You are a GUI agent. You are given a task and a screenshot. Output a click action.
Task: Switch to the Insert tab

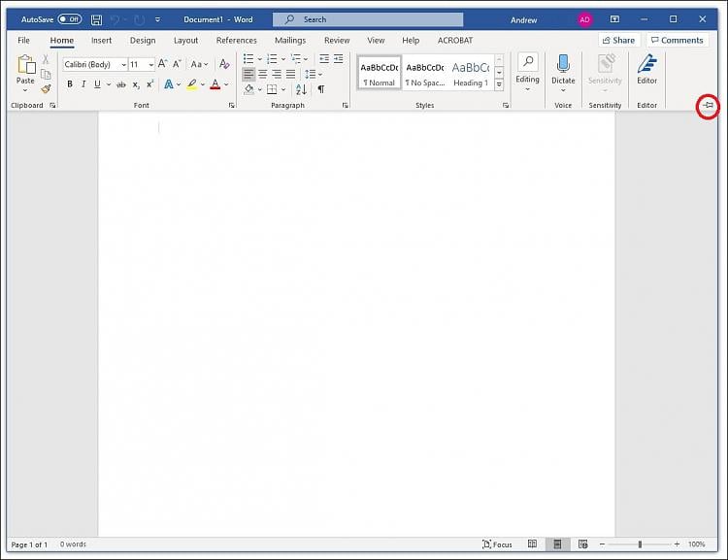[101, 41]
